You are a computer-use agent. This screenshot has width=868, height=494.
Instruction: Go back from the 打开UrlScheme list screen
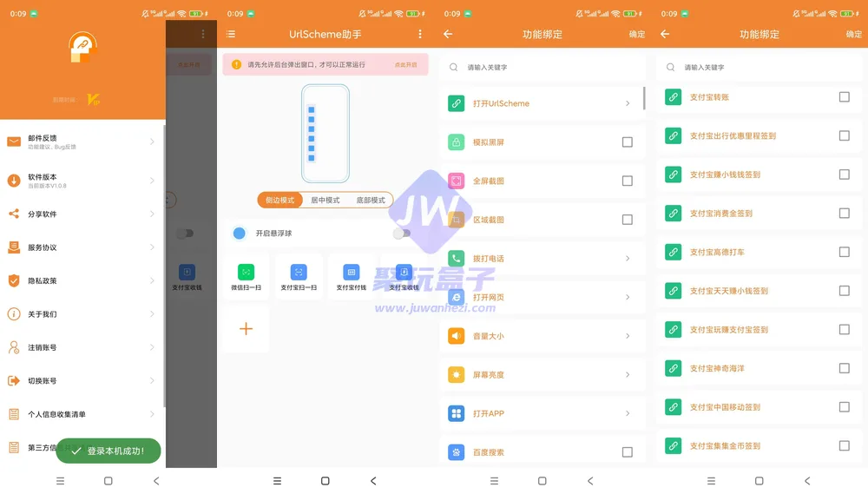(448, 35)
